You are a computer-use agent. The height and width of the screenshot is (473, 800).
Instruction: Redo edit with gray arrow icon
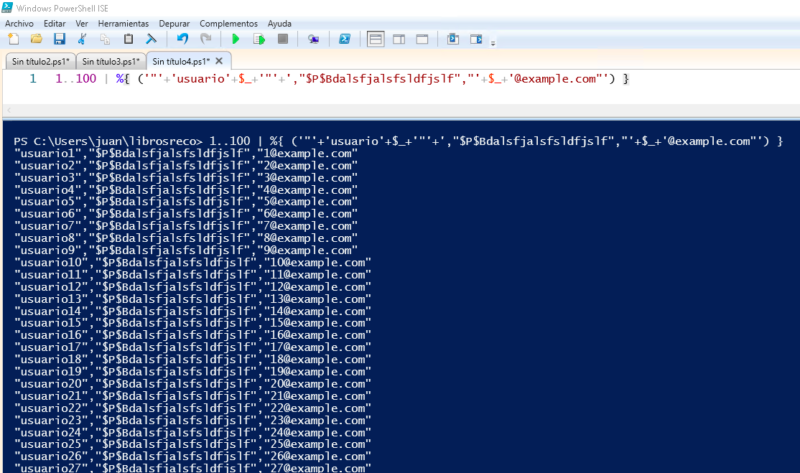pyautogui.click(x=206, y=39)
